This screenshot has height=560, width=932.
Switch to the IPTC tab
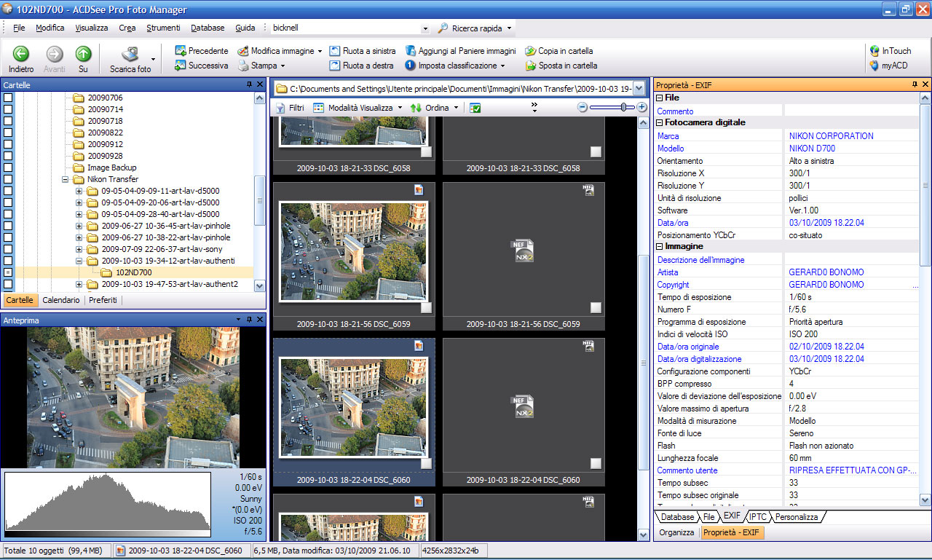pyautogui.click(x=757, y=517)
